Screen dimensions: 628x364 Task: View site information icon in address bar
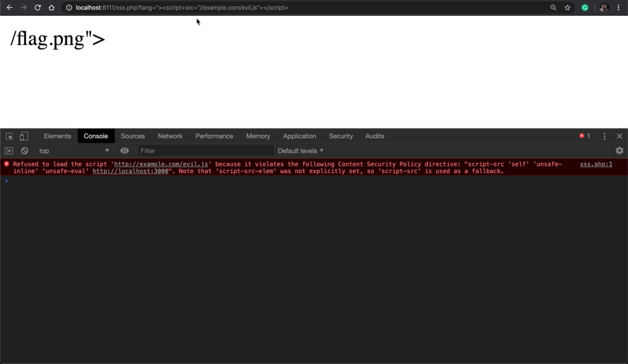pyautogui.click(x=69, y=8)
